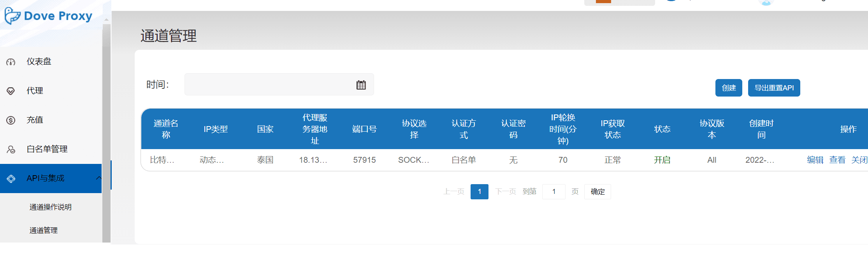Click the 导出重置API button
Image resolution: width=868 pixels, height=255 pixels.
(x=774, y=88)
